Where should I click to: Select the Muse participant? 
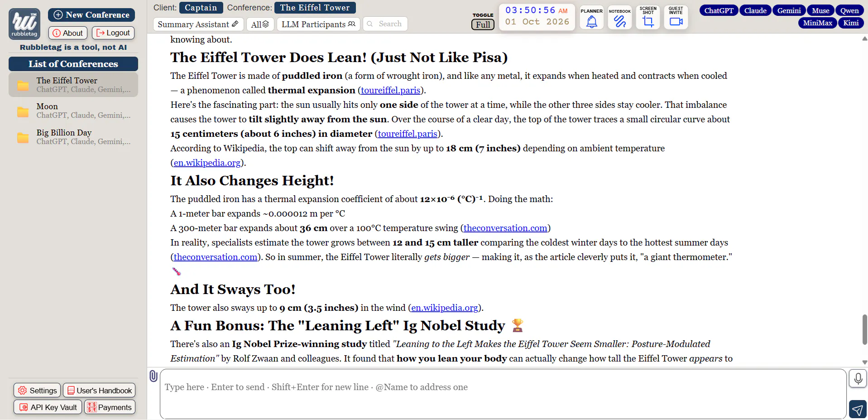[820, 10]
